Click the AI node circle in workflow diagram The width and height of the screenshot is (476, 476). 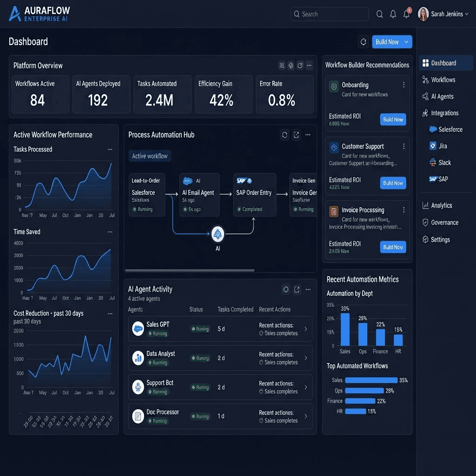(218, 234)
